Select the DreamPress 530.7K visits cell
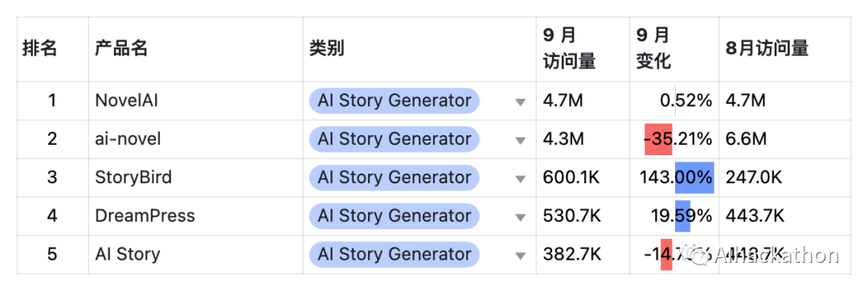 point(583,215)
